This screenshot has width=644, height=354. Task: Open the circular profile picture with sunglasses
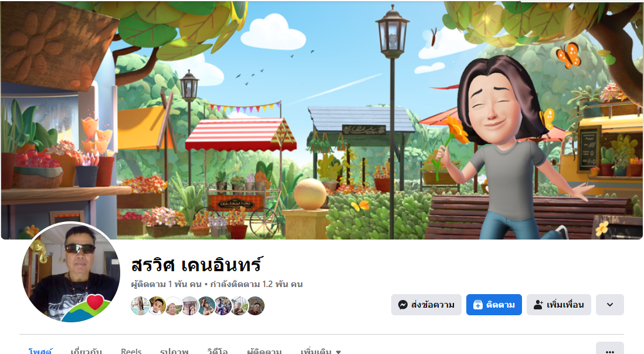coord(70,272)
